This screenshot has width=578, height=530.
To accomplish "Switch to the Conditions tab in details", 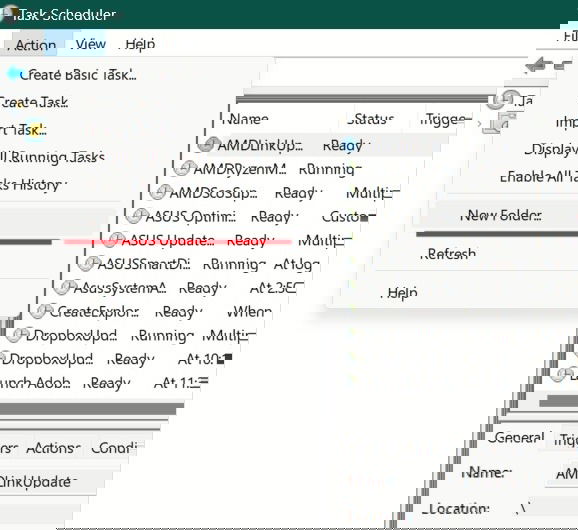I will [114, 448].
